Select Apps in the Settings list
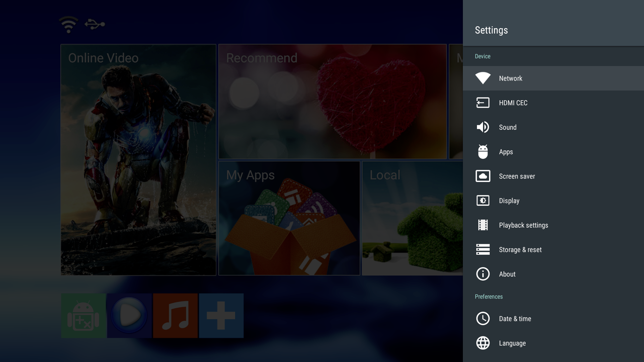Viewport: 644px width, 362px height. click(553, 151)
